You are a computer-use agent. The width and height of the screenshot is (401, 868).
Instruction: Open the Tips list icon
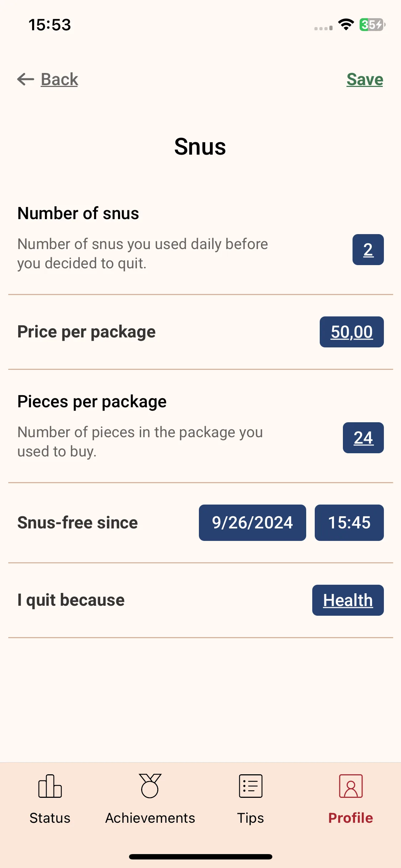251,786
